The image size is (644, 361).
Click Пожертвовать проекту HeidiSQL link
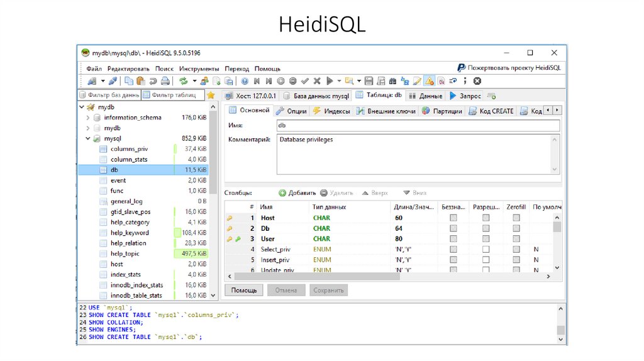509,68
